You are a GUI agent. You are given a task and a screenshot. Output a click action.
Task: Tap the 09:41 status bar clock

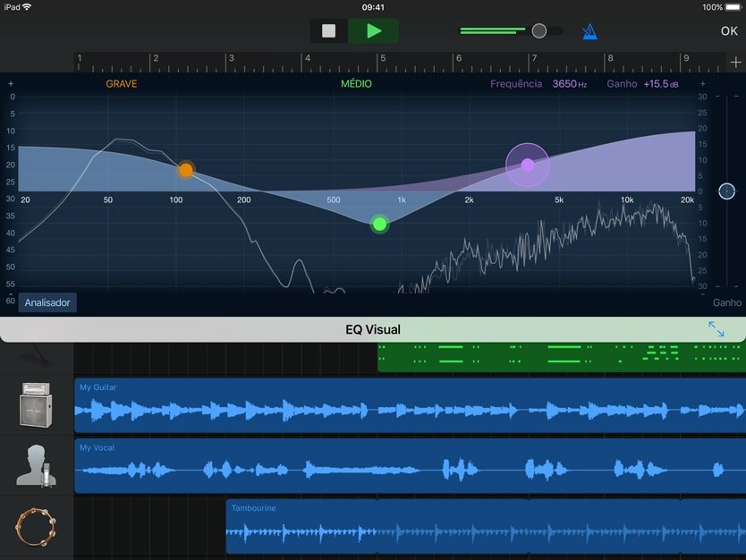click(373, 7)
